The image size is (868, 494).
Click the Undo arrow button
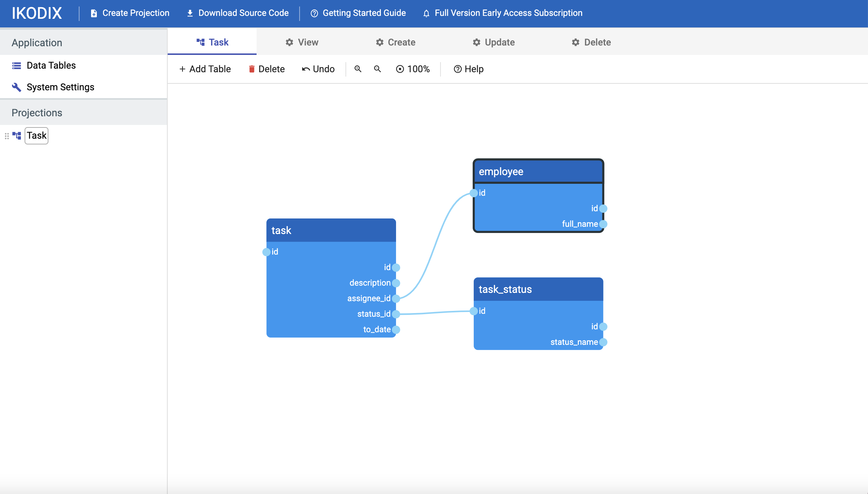318,69
